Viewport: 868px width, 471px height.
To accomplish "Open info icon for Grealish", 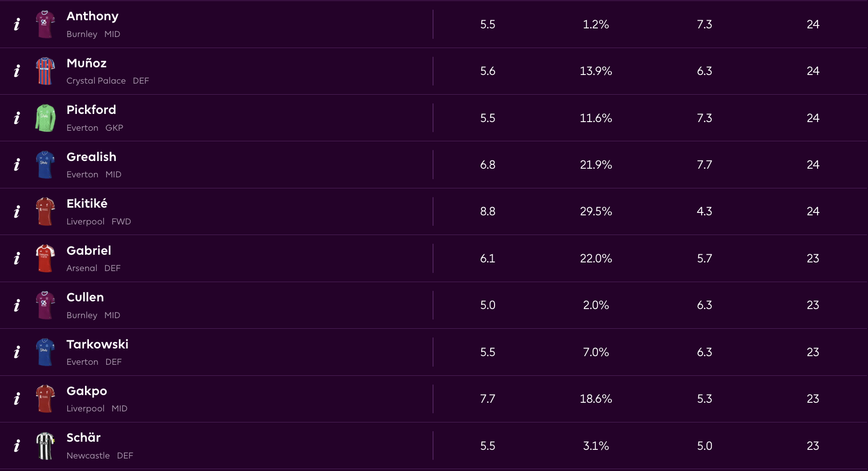I will (17, 165).
